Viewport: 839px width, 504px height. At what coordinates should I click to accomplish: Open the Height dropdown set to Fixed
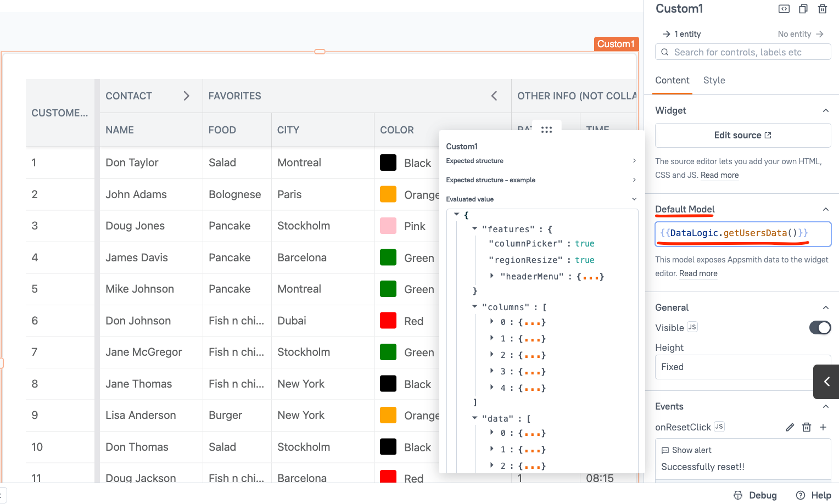742,367
